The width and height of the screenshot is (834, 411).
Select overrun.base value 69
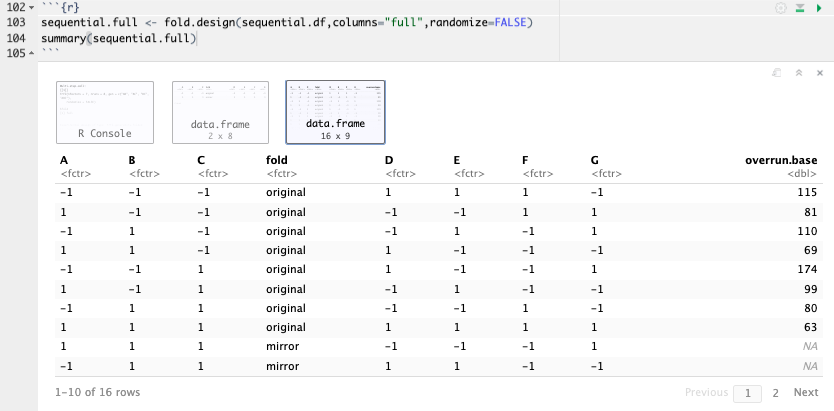(811, 250)
